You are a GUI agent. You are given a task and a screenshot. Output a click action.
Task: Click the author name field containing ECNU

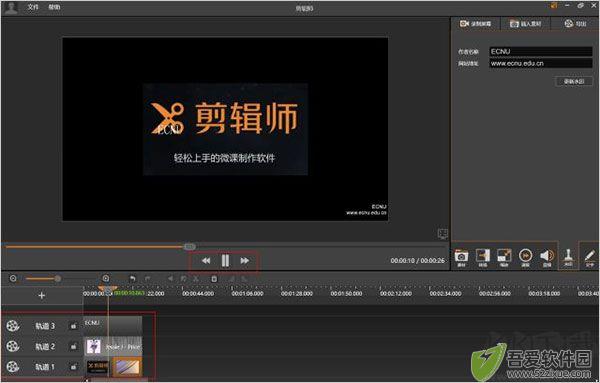click(541, 51)
